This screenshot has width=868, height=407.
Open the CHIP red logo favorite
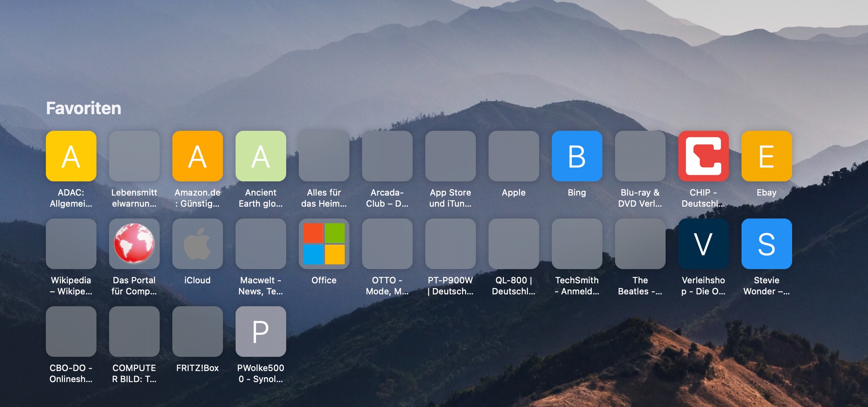(704, 156)
